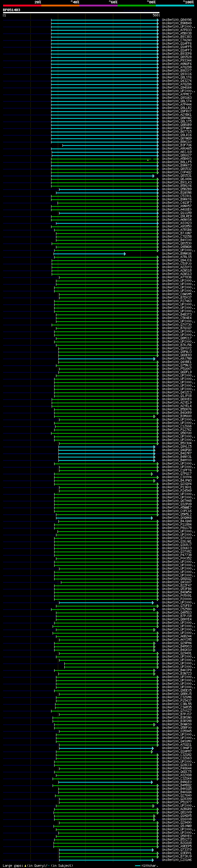Select hit label UniRef100_Q43274
Screen dimensions: 197x868
(x=177, y=81)
